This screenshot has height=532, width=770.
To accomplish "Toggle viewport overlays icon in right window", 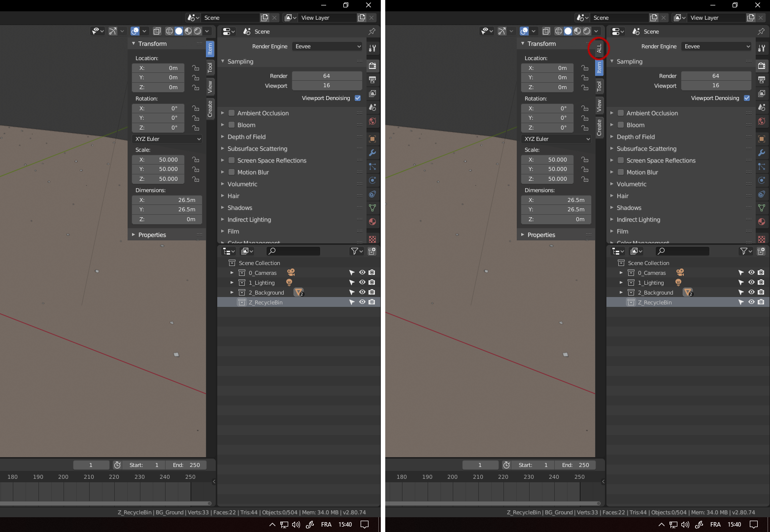I will [524, 31].
